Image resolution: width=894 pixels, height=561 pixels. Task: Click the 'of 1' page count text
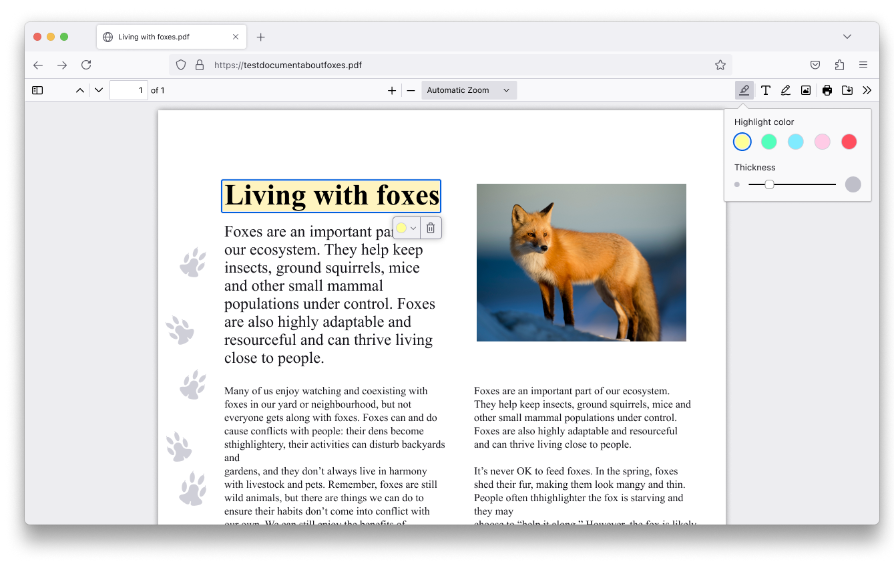pyautogui.click(x=158, y=90)
